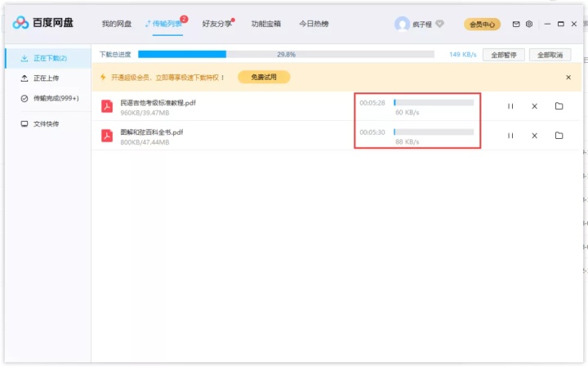This screenshot has height=367, width=588.
Task: Open the 今日热榜 tab
Action: (314, 24)
